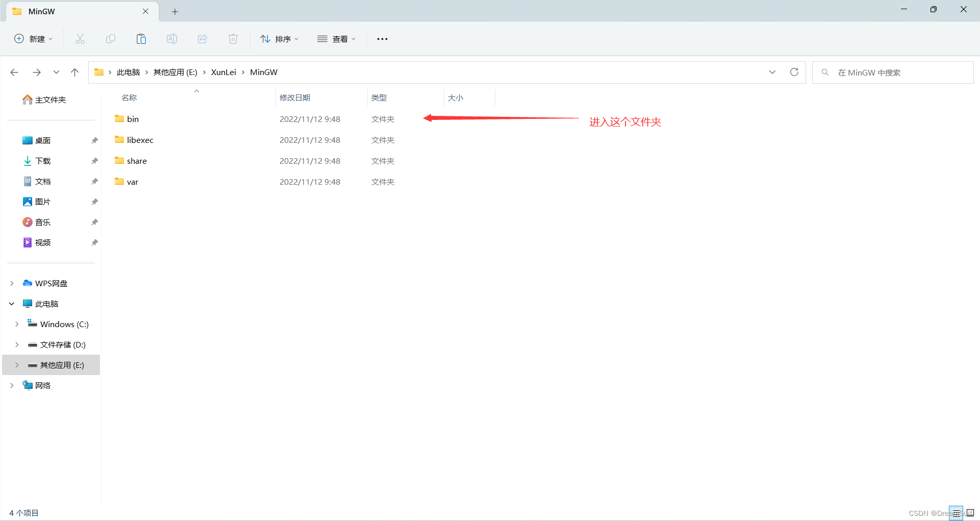Expand the 其他应用 (E:) drive node
This screenshot has height=521, width=980.
[x=17, y=365]
